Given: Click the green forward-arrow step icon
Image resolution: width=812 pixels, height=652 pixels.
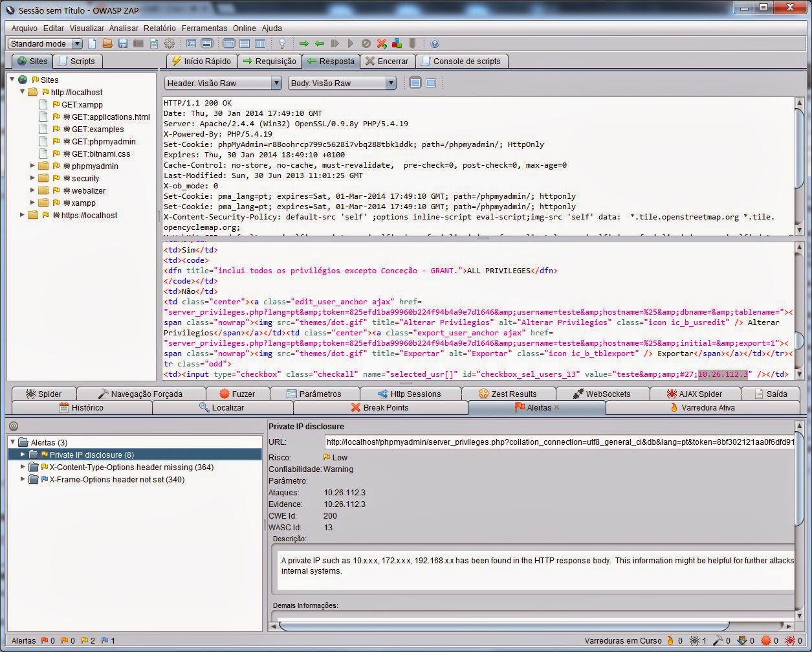Looking at the screenshot, I should [x=304, y=43].
